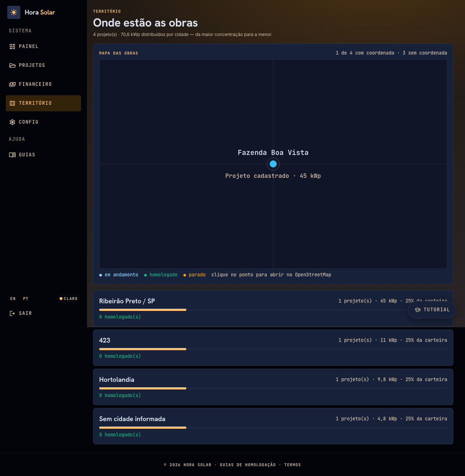Click the Ribeirão Preto / SP progress bar
Image resolution: width=465 pixels, height=476 pixels.
pyautogui.click(x=273, y=310)
